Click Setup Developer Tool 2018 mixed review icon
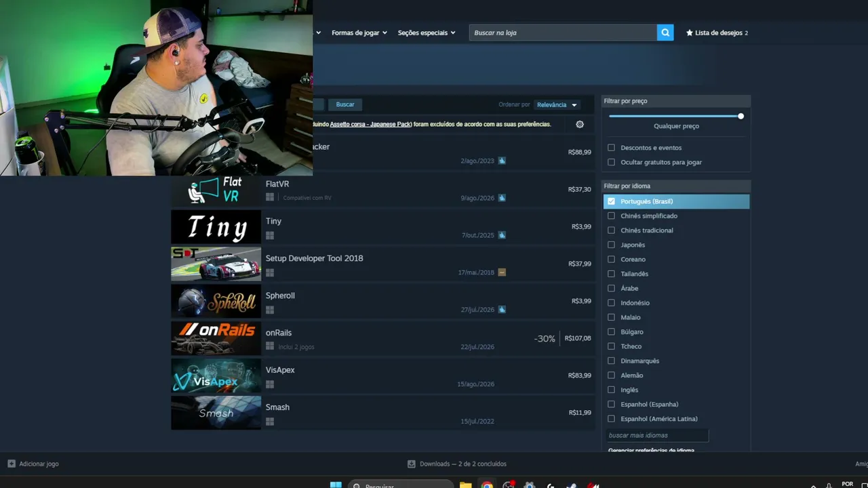Screen dimensions: 868x488 coord(502,272)
